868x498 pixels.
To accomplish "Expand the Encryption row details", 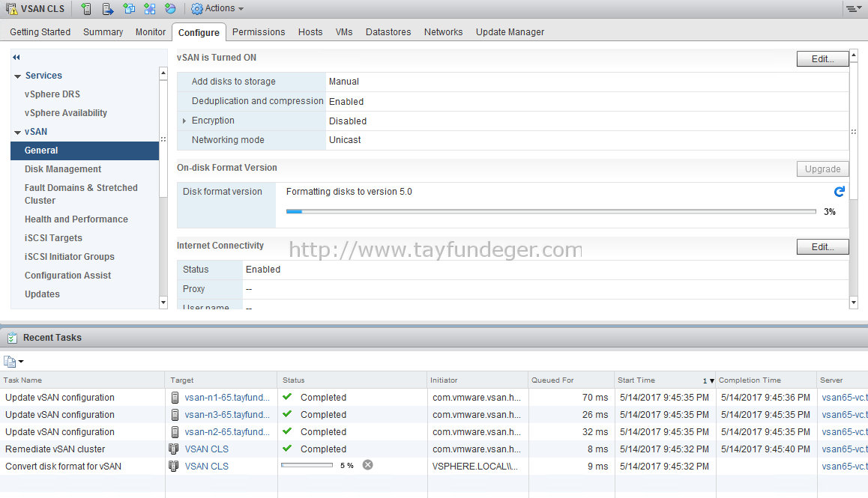I will (x=184, y=121).
